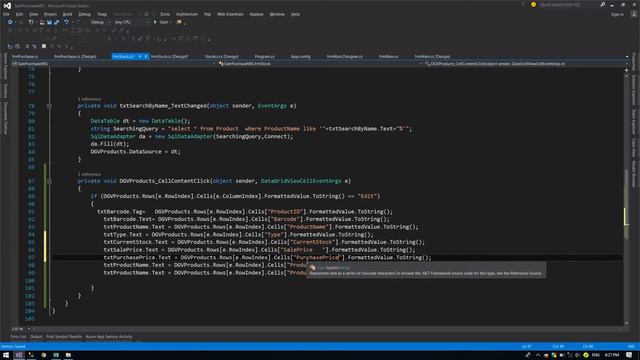Open the document tabs overflow dropdown

pos(627,57)
